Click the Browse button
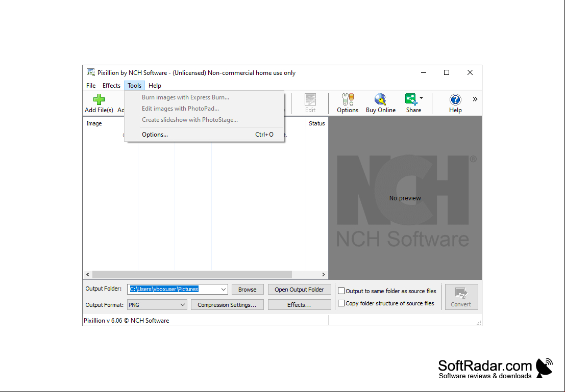The width and height of the screenshot is (565, 392). [248, 290]
